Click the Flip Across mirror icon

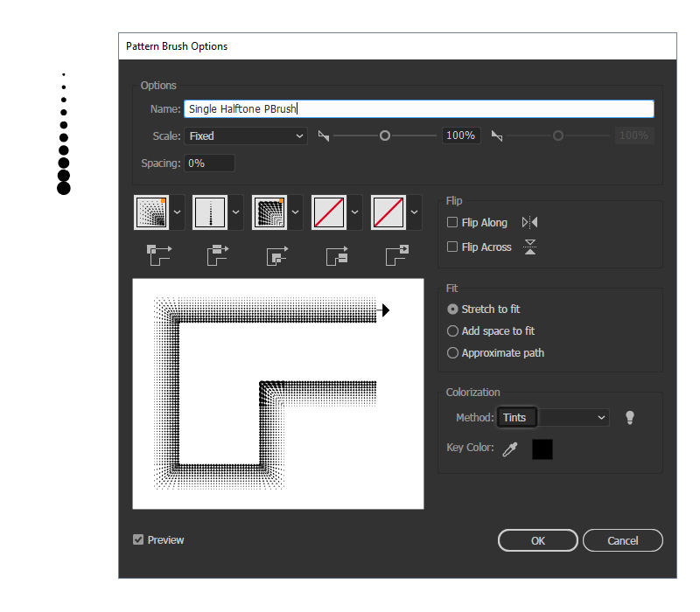tap(529, 247)
